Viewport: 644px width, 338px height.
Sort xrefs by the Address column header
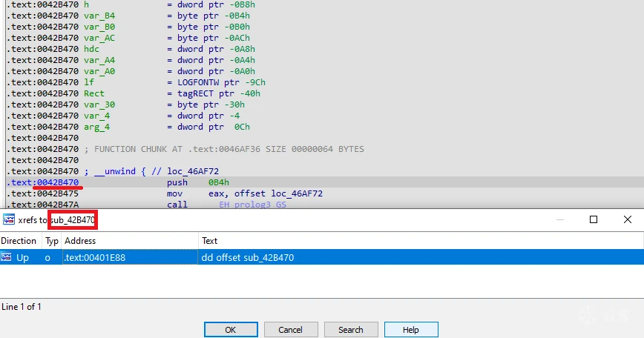pos(130,241)
